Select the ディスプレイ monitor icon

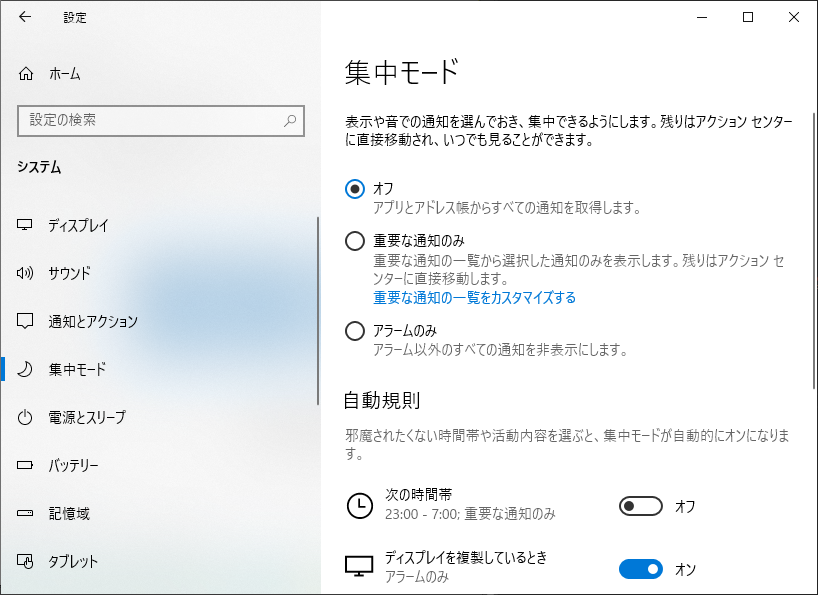tap(25, 225)
